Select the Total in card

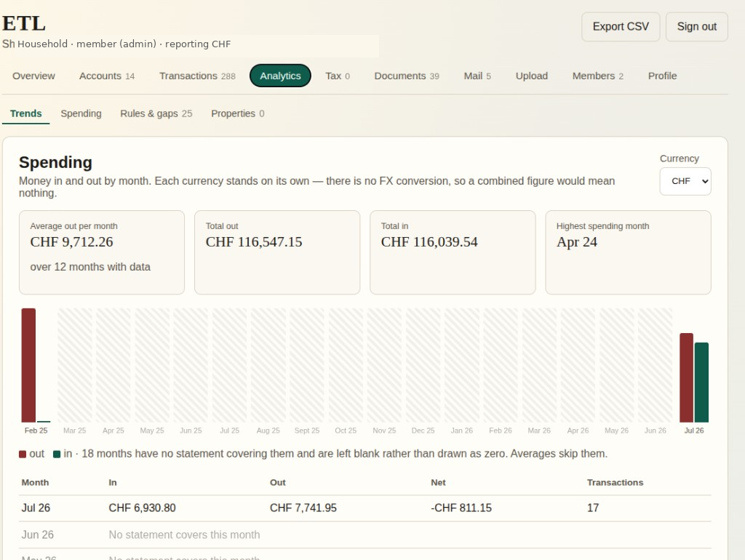453,252
